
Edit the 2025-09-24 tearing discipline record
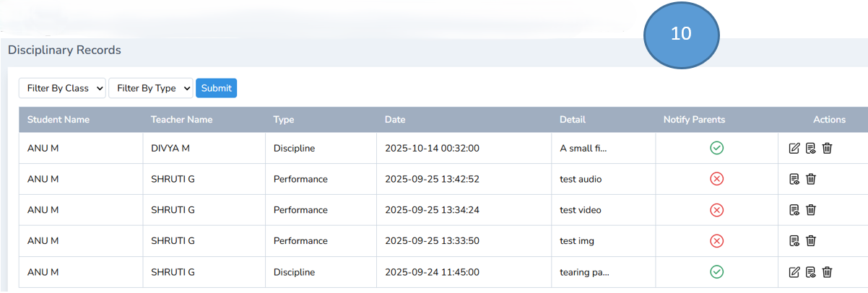tap(794, 272)
